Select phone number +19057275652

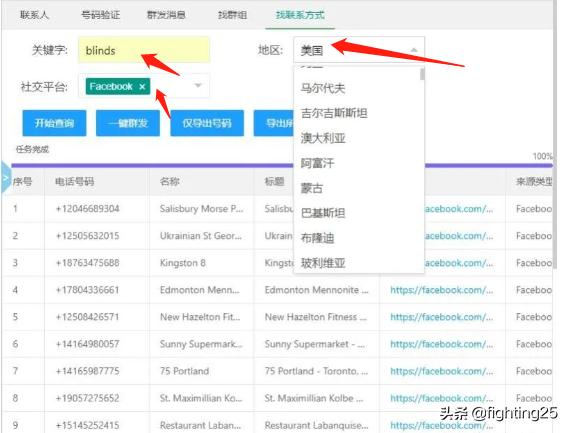87,398
